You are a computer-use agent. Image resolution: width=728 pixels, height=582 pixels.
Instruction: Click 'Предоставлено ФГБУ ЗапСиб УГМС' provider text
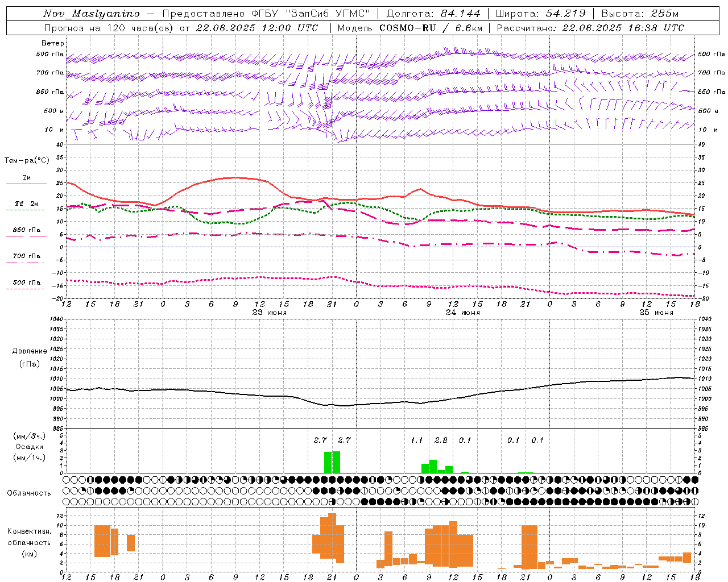tap(266, 14)
